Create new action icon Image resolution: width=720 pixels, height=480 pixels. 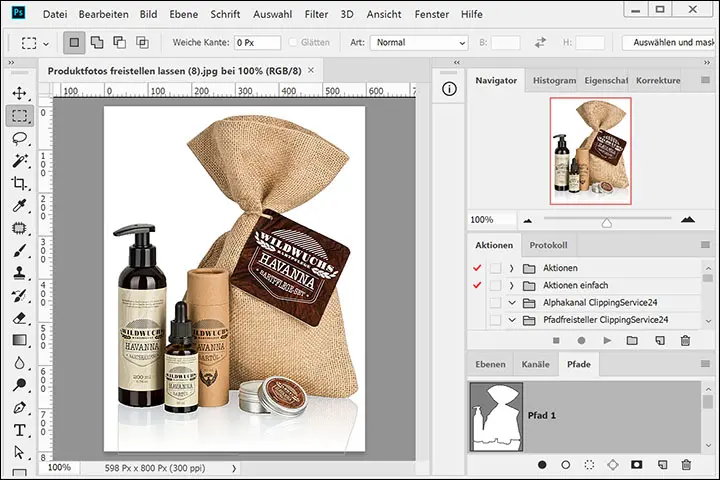tap(660, 341)
